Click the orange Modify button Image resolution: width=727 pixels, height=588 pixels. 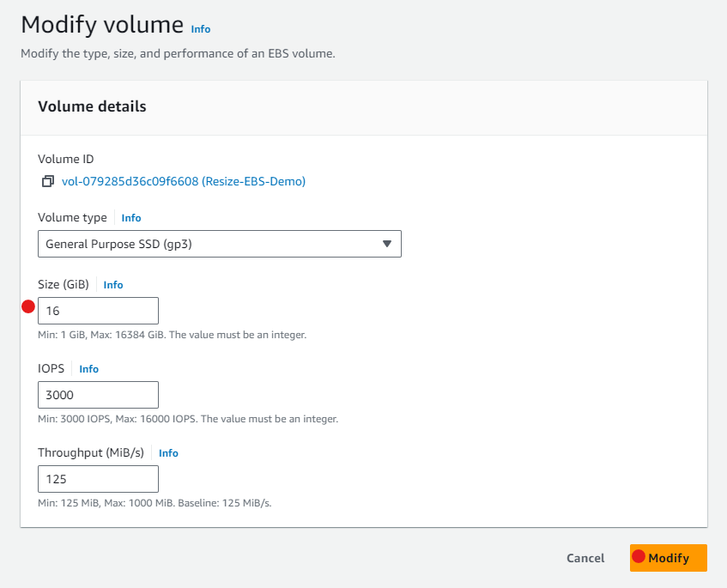click(x=669, y=558)
